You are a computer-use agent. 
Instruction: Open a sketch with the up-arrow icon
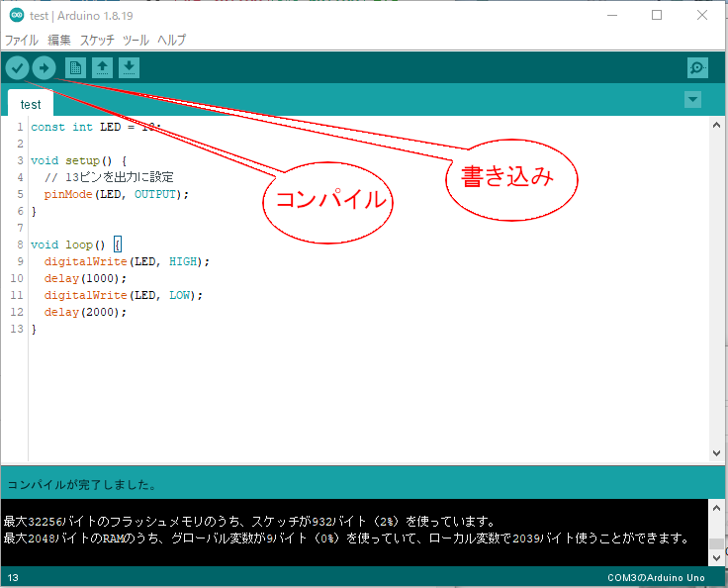pyautogui.click(x=102, y=67)
